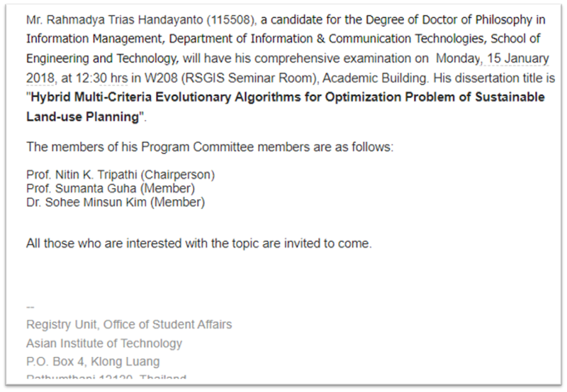Click the Prof. Nitin K. Tripathi line
The height and width of the screenshot is (392, 567).
tap(120, 175)
